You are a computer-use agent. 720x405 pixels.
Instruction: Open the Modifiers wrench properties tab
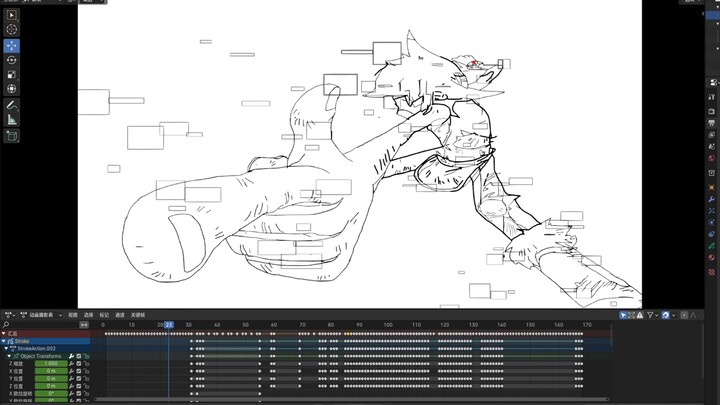711,199
